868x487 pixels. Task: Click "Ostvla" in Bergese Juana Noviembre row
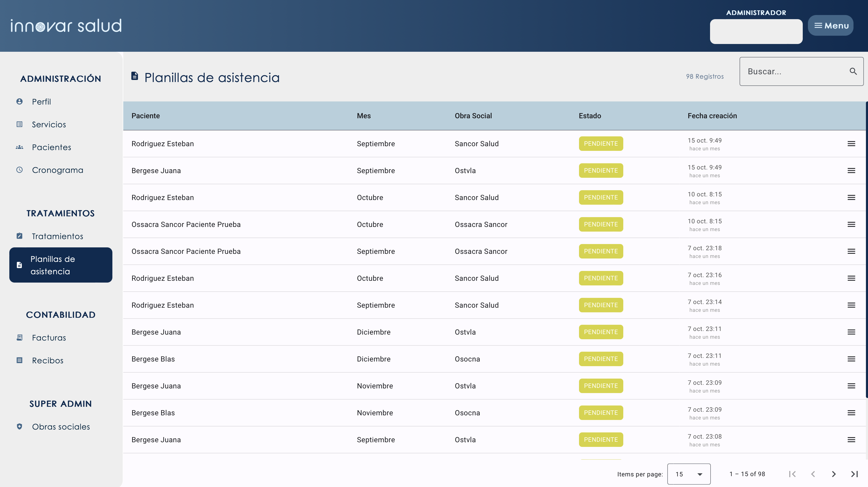coord(465,386)
